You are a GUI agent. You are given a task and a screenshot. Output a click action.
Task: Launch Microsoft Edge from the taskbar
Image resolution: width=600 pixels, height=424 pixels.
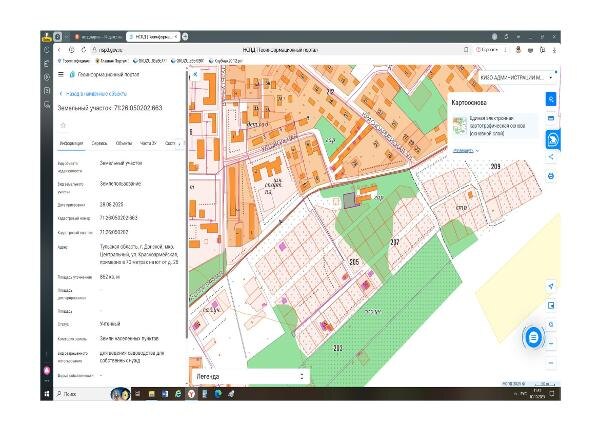point(218,393)
